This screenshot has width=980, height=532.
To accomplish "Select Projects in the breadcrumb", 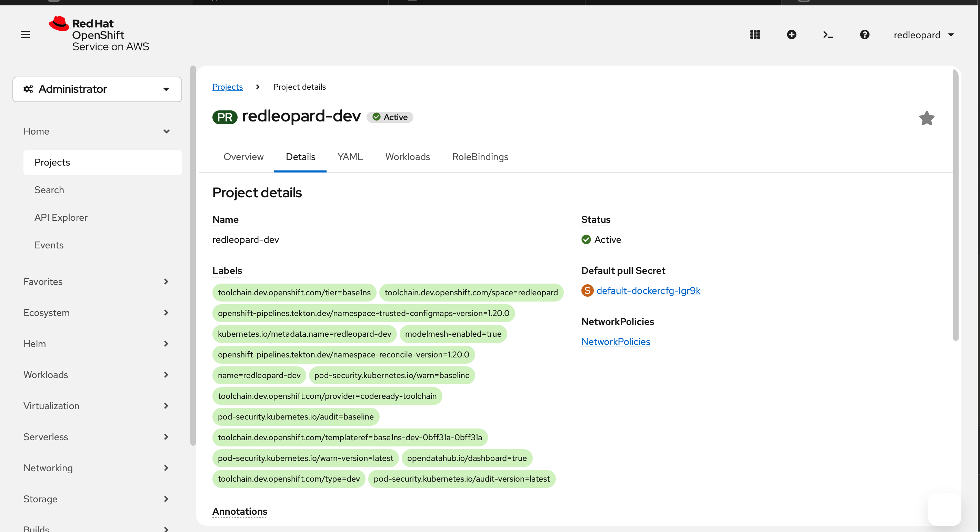I will coord(228,87).
